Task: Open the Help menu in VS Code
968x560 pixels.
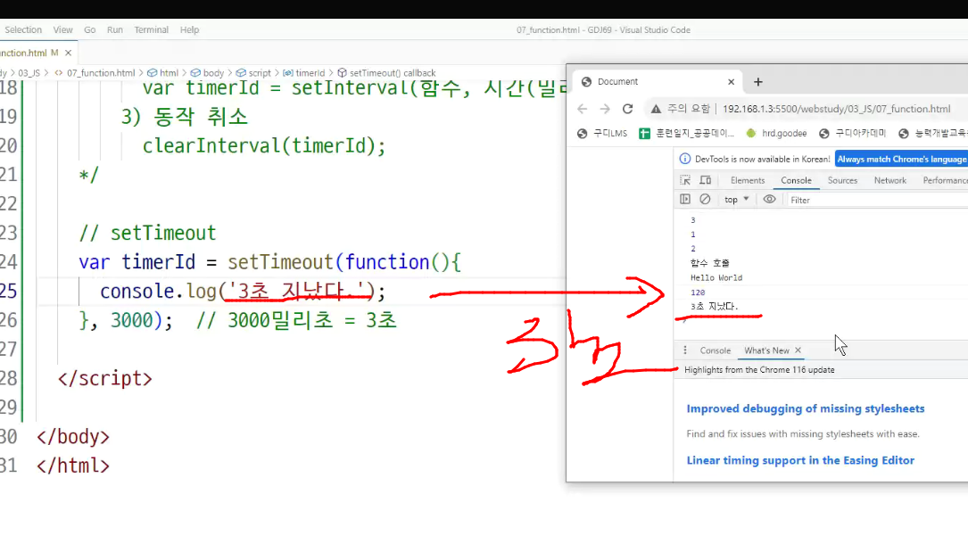Action: [x=189, y=29]
